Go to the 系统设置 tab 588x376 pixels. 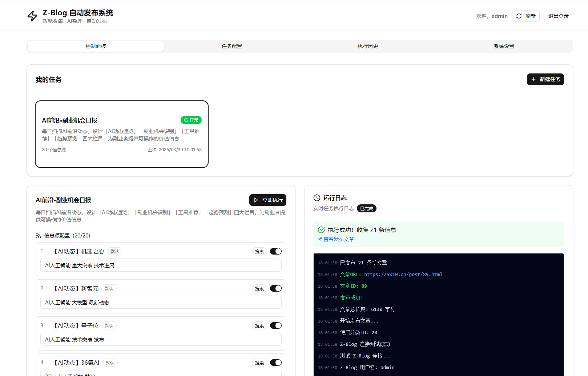tap(504, 46)
